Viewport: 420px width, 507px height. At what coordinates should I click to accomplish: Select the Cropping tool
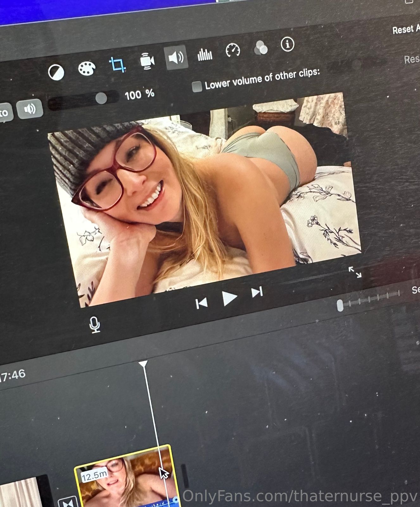(x=117, y=65)
